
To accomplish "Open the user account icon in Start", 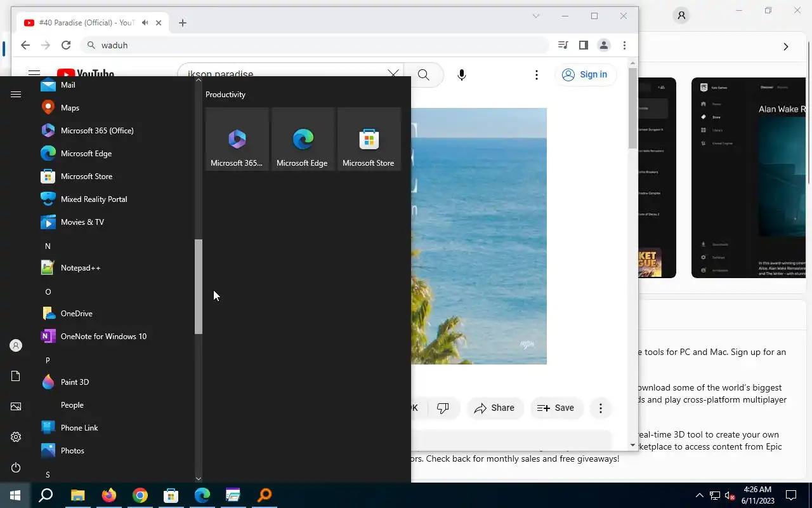I will [x=16, y=345].
